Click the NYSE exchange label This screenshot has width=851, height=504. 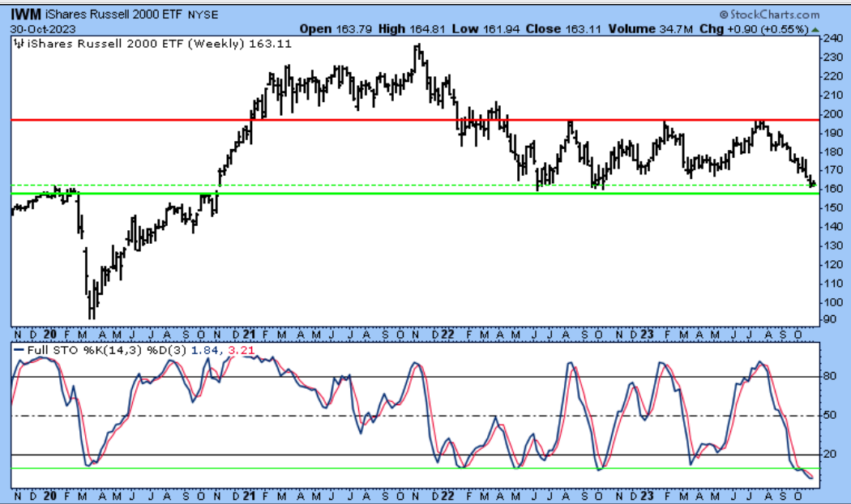203,15
